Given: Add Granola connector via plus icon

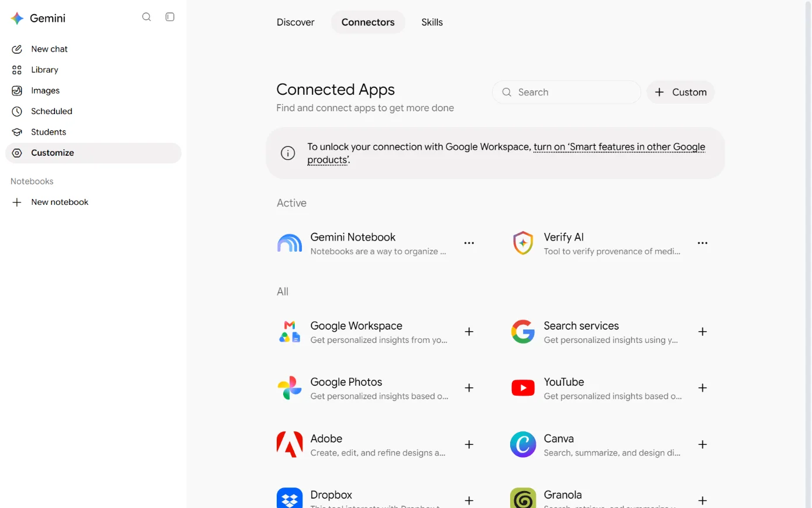Looking at the screenshot, I should pyautogui.click(x=703, y=501).
